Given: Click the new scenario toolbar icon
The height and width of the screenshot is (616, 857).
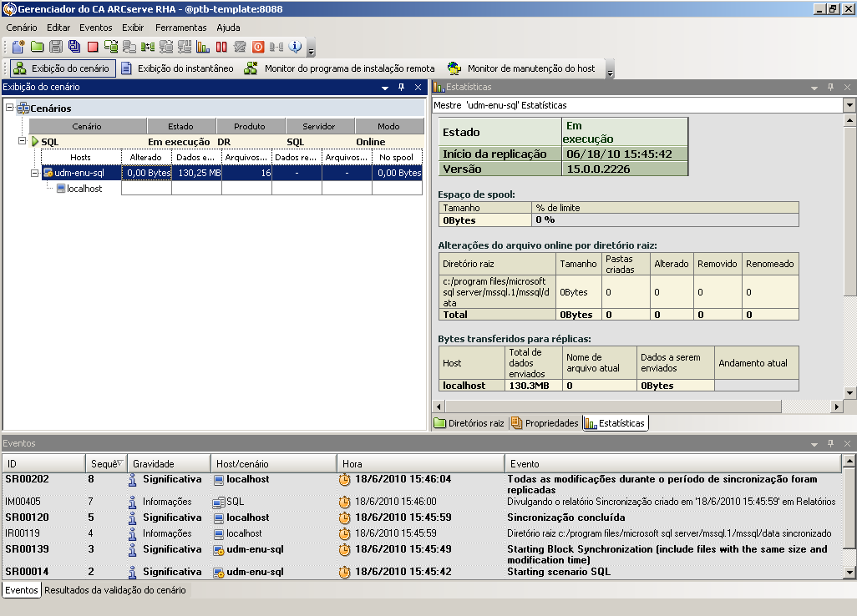Looking at the screenshot, I should (x=18, y=47).
